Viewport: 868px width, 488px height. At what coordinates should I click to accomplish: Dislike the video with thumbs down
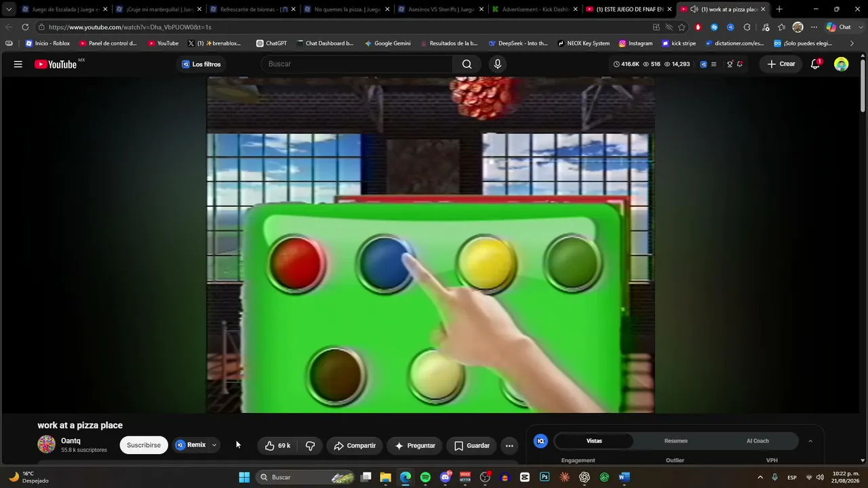click(x=311, y=445)
